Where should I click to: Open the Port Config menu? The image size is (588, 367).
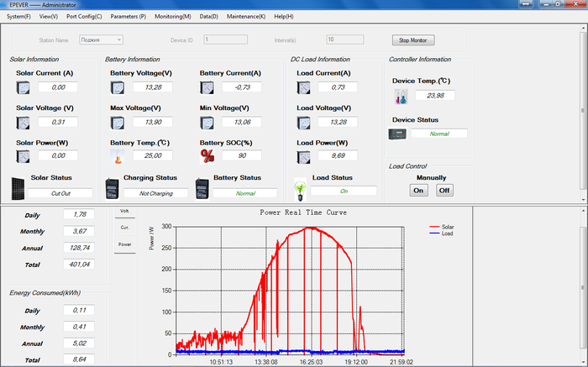pyautogui.click(x=84, y=16)
